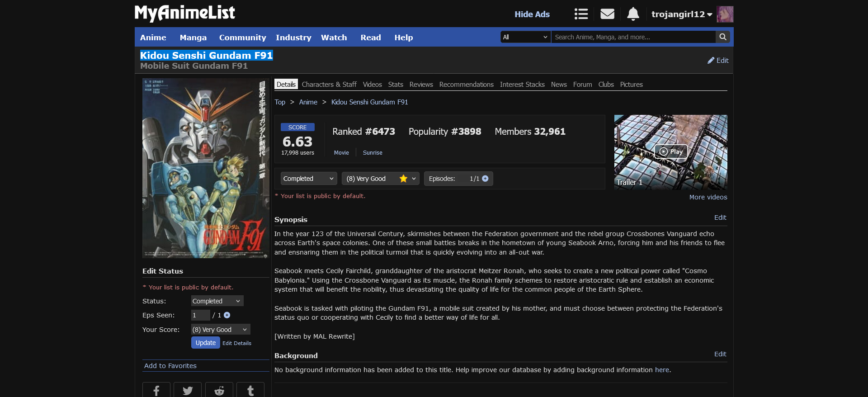This screenshot has width=868, height=397.
Task: Switch to Videos tab
Action: click(372, 85)
